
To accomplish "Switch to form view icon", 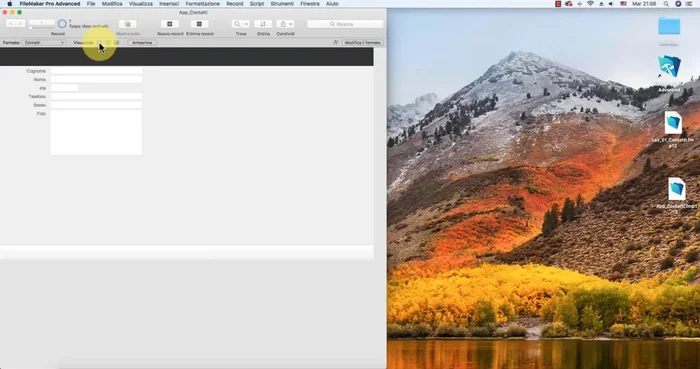I will click(99, 42).
